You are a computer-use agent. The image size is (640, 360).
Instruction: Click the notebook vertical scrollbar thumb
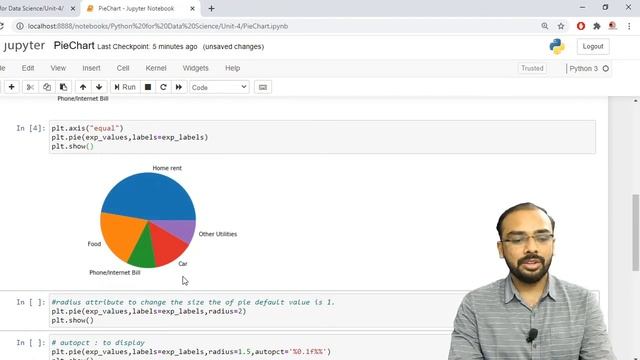tap(636, 233)
